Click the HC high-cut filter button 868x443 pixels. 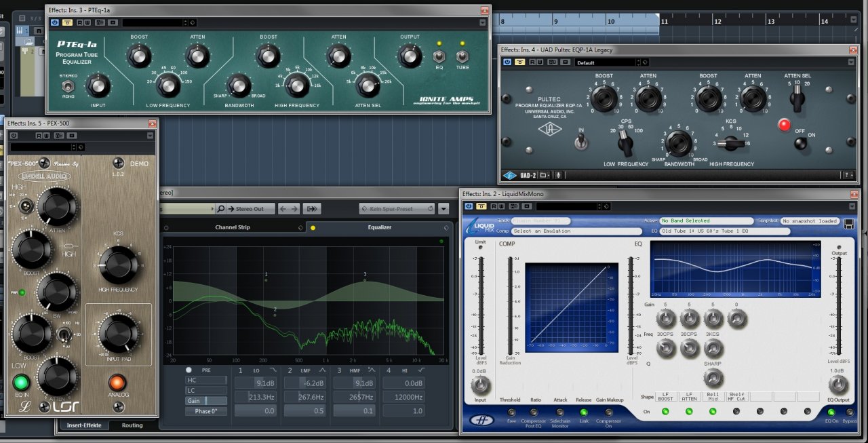pos(206,381)
